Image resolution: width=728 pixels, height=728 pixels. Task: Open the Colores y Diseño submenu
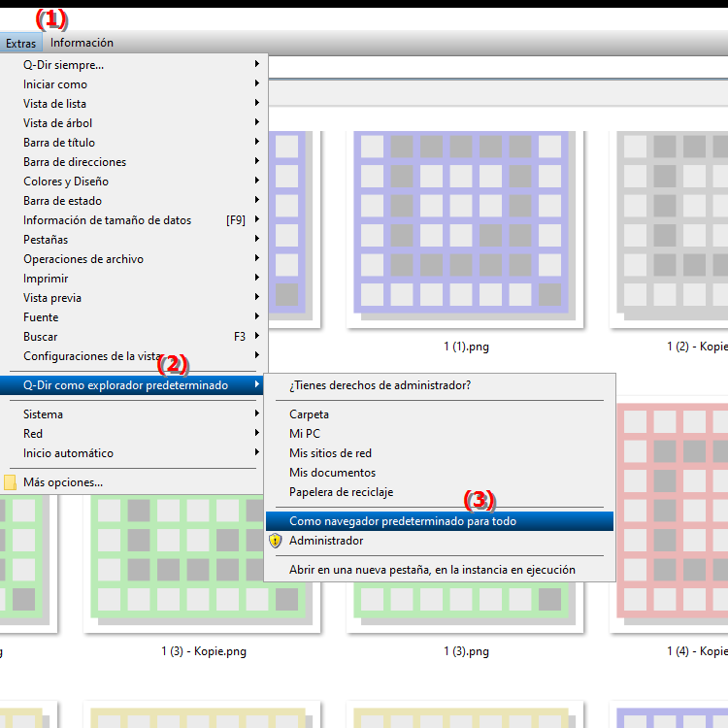(133, 182)
